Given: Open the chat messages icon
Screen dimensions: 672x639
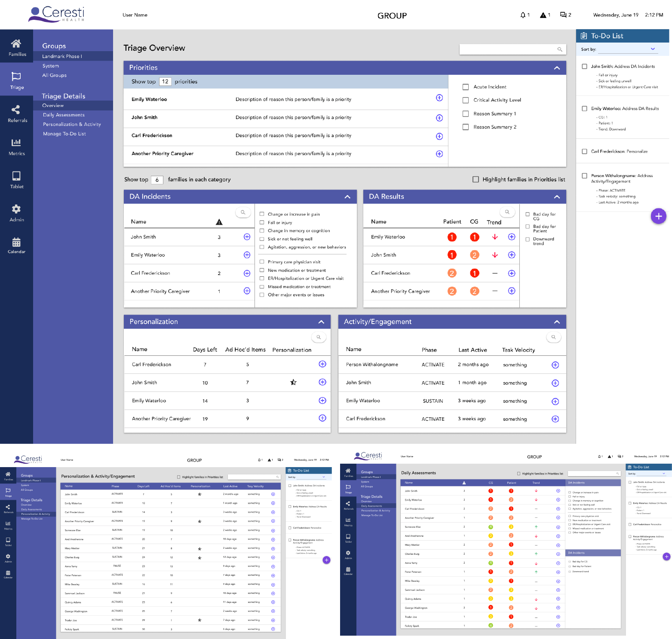Looking at the screenshot, I should pyautogui.click(x=563, y=15).
